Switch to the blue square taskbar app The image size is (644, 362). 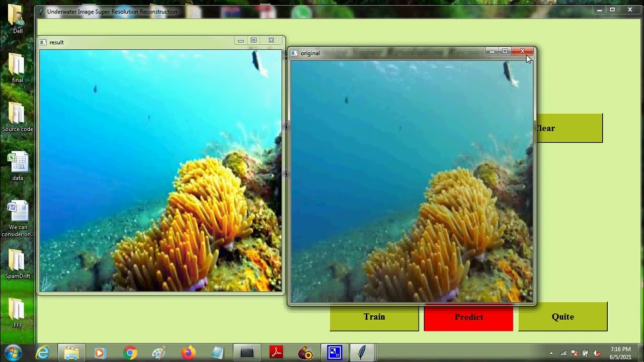pos(335,353)
